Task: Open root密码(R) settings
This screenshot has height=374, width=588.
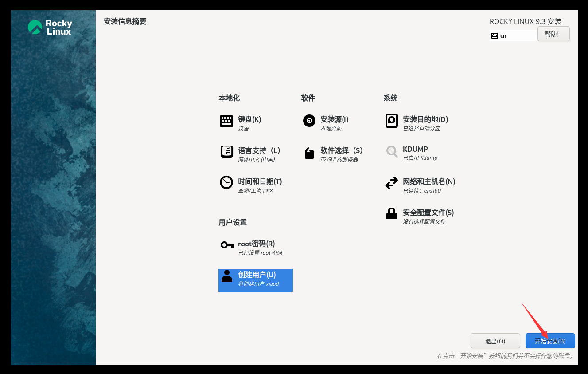Action: pos(257,244)
